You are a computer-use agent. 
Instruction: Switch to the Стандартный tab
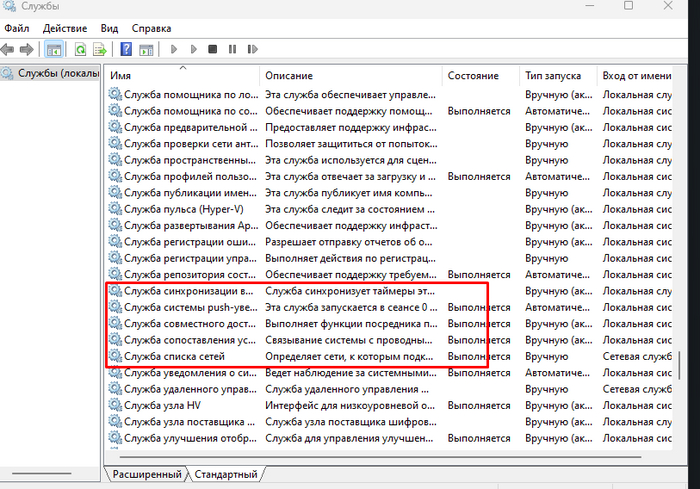[x=225, y=474]
